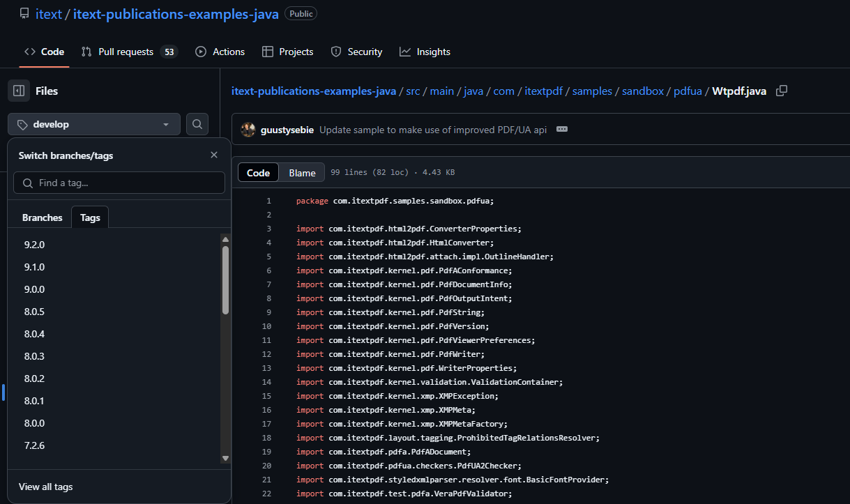
Task: Open the commit message options ellipsis
Action: [562, 130]
